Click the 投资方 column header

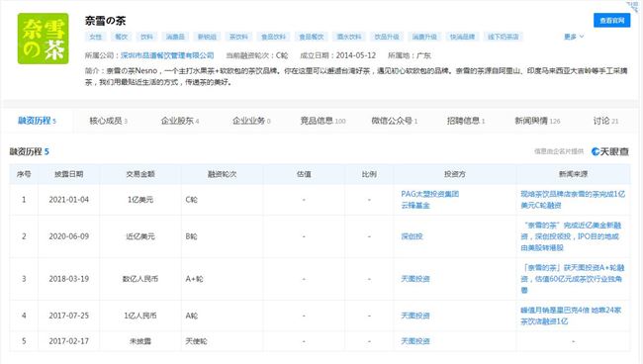coord(455,174)
